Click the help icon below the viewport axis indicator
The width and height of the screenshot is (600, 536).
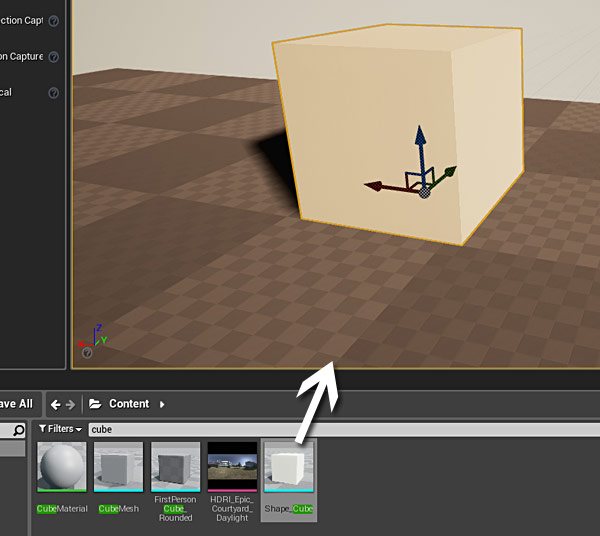pyautogui.click(x=87, y=353)
